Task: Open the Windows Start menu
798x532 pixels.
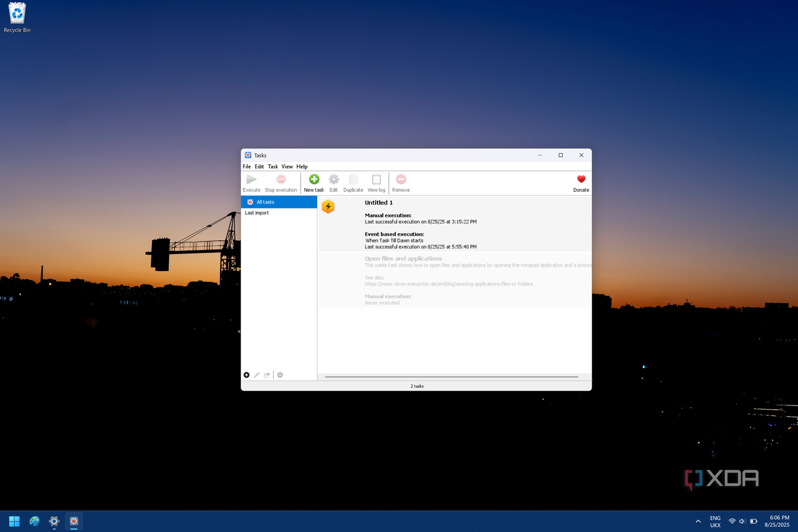Action: [x=14, y=521]
